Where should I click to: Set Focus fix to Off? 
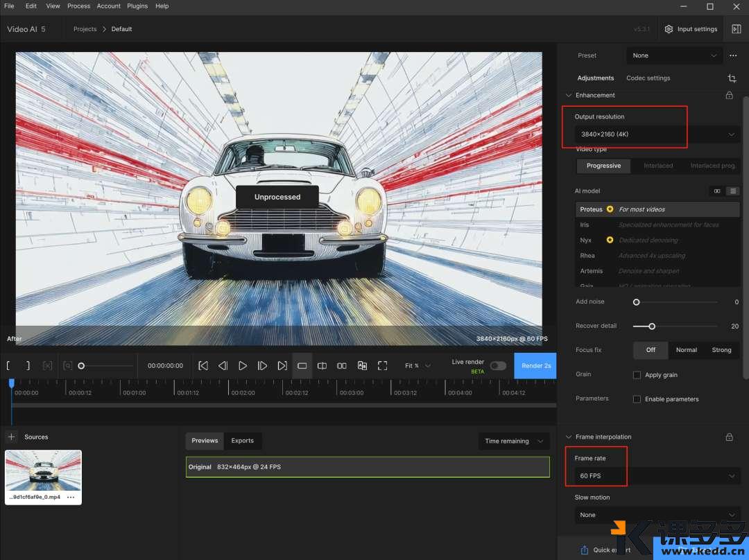[651, 350]
